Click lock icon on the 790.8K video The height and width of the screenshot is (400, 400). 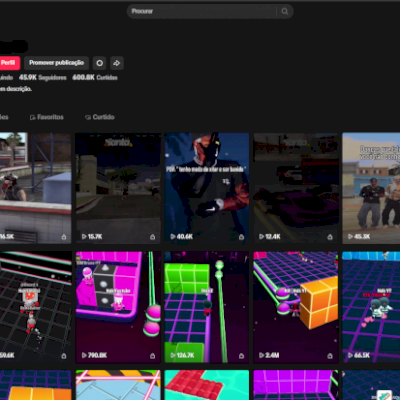[152, 356]
